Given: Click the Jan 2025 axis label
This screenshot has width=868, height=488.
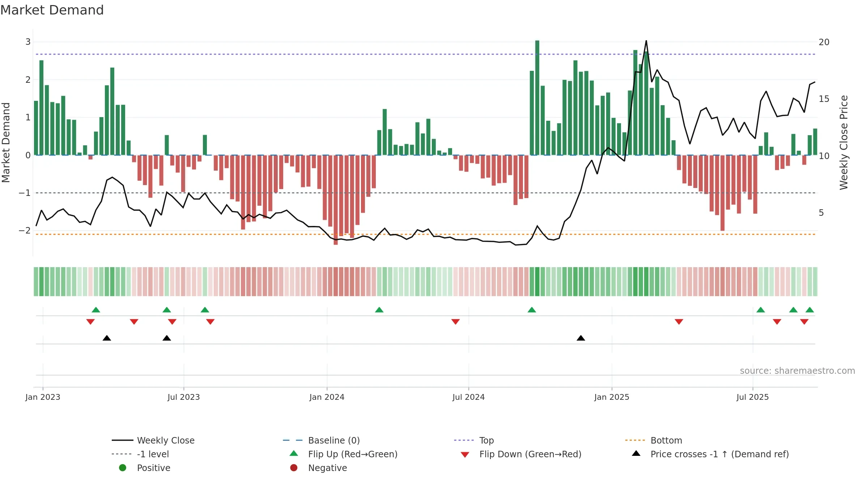Looking at the screenshot, I should (x=612, y=397).
